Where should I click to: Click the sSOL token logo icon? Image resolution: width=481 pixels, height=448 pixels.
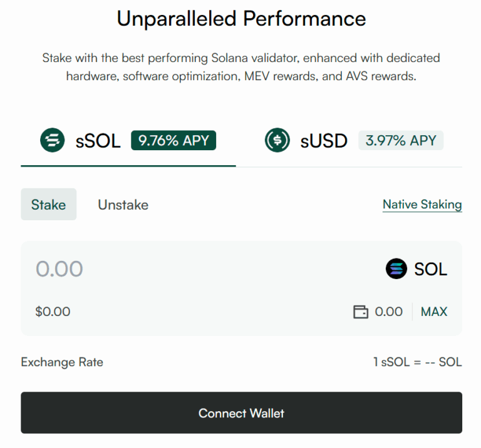[x=53, y=140]
